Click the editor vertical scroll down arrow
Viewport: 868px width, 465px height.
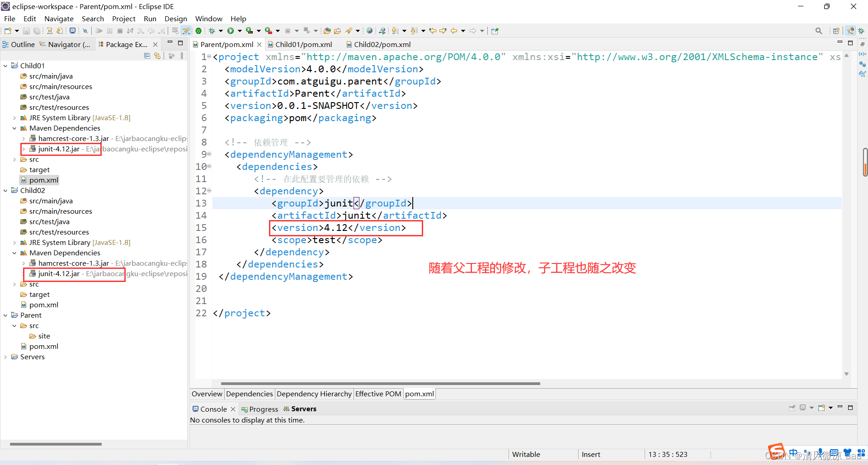tap(846, 374)
